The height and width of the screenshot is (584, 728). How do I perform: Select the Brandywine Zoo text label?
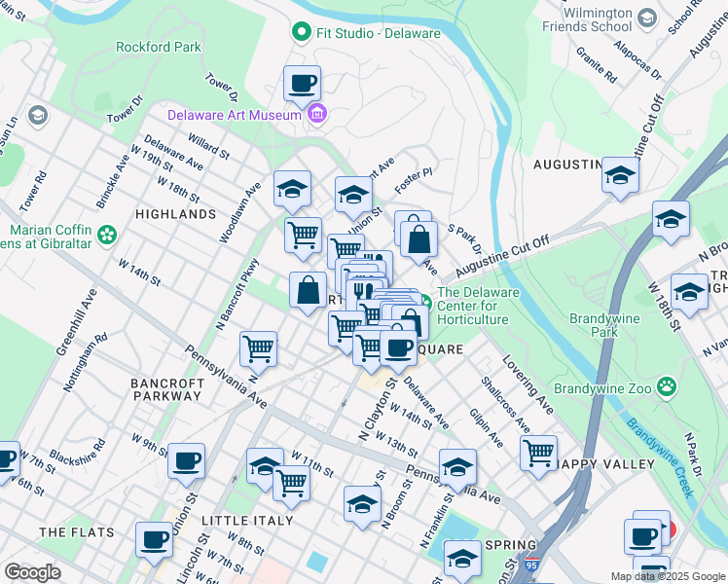pos(602,388)
